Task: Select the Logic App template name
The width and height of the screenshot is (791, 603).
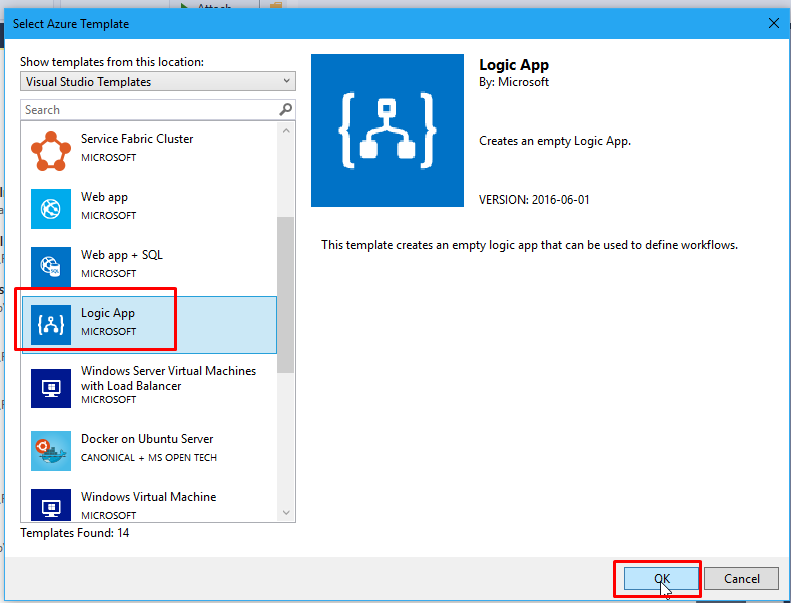Action: coord(108,313)
